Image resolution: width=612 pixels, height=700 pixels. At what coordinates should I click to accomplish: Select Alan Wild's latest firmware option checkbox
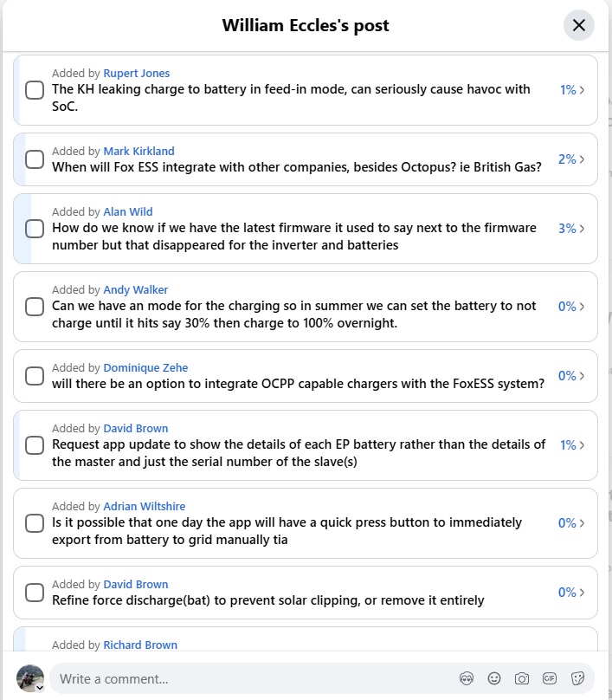pyautogui.click(x=35, y=228)
